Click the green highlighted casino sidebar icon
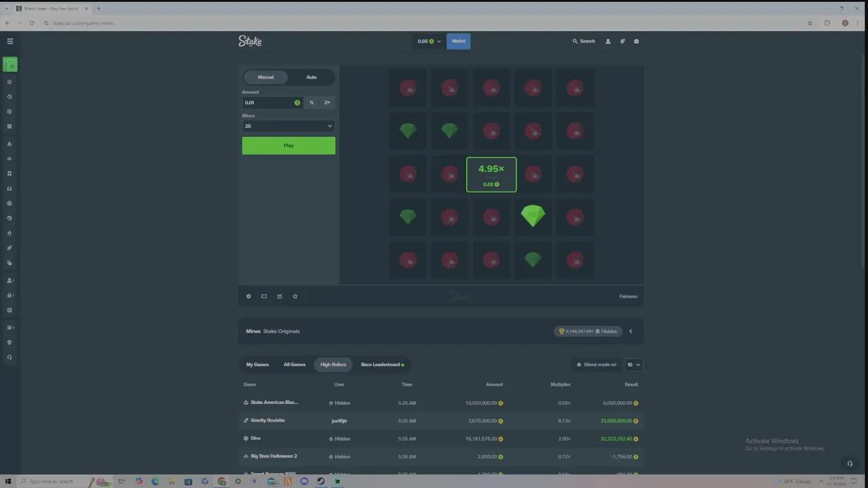This screenshot has height=488, width=868. click(9, 64)
